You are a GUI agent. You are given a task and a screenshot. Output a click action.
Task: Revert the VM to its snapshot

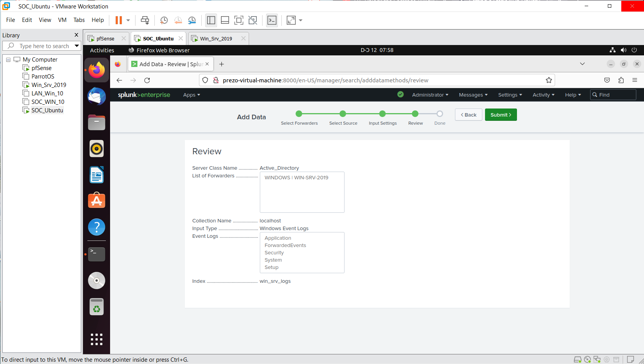click(178, 20)
